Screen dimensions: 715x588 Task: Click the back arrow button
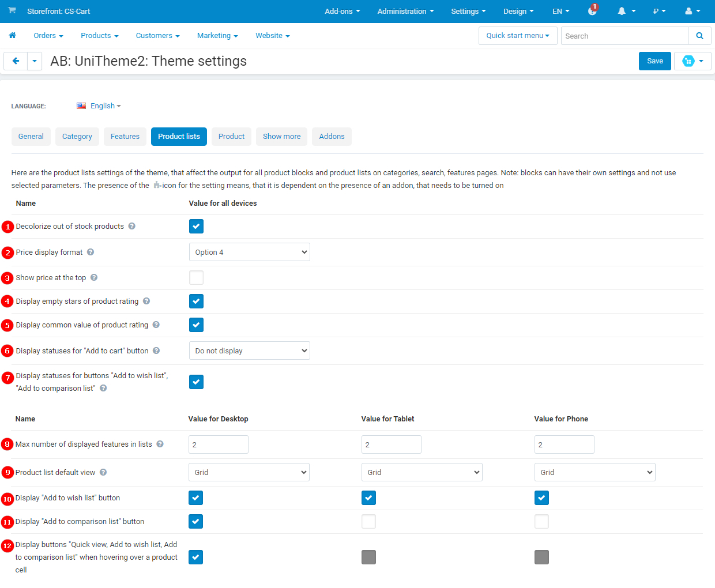coord(16,61)
